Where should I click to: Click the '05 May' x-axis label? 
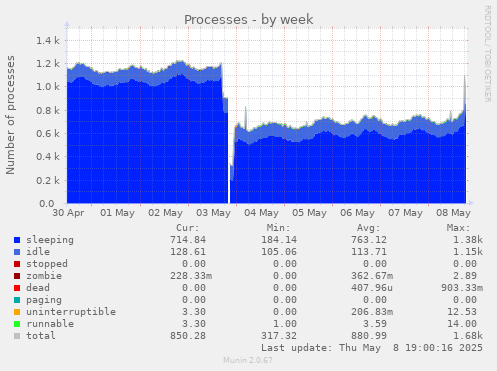coord(309,213)
